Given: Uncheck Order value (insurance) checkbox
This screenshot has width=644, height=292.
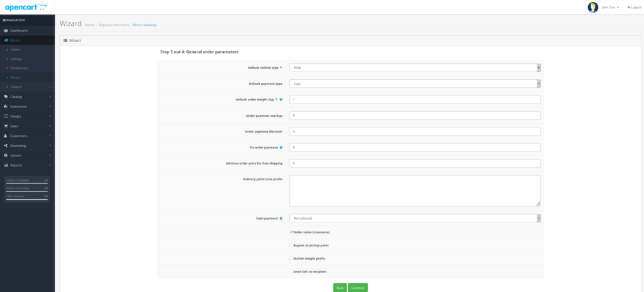Looking at the screenshot, I should [291, 232].
